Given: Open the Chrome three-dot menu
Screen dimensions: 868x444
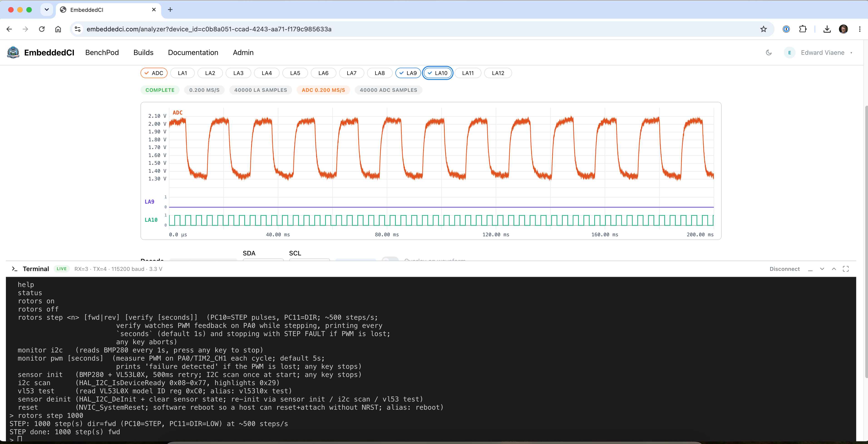Looking at the screenshot, I should tap(860, 29).
